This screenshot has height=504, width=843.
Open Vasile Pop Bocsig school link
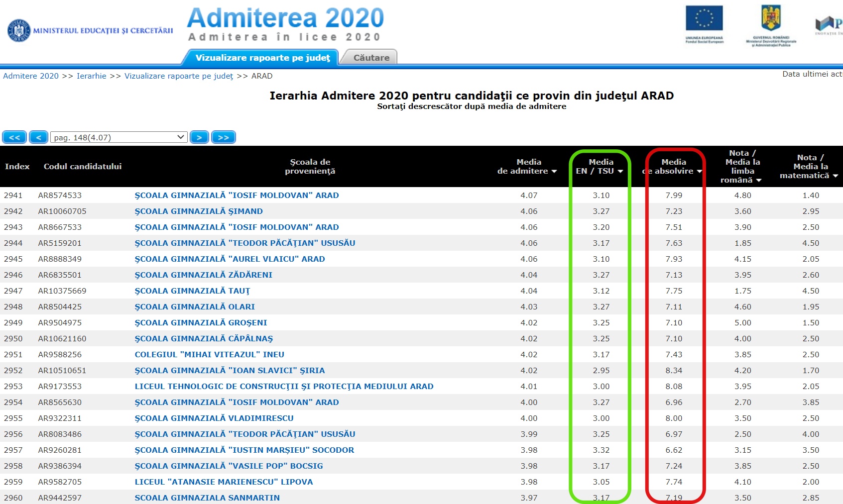(229, 466)
